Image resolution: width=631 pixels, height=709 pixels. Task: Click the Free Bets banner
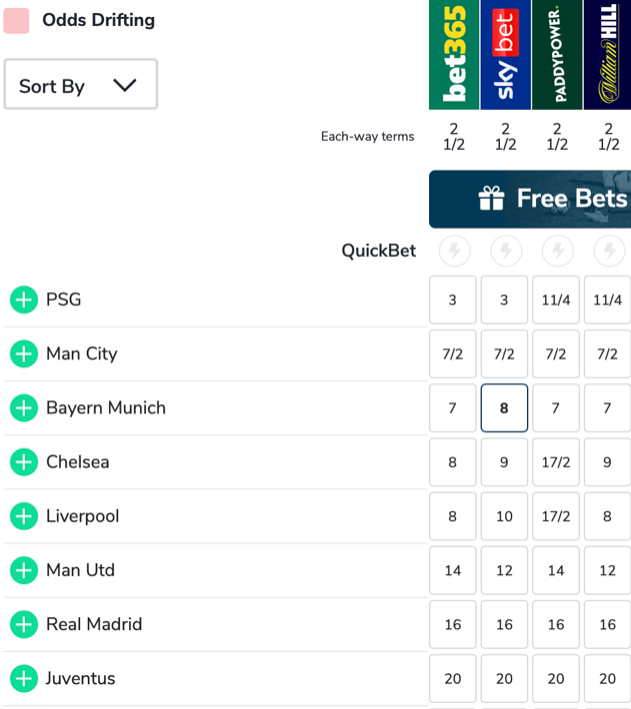(530, 199)
